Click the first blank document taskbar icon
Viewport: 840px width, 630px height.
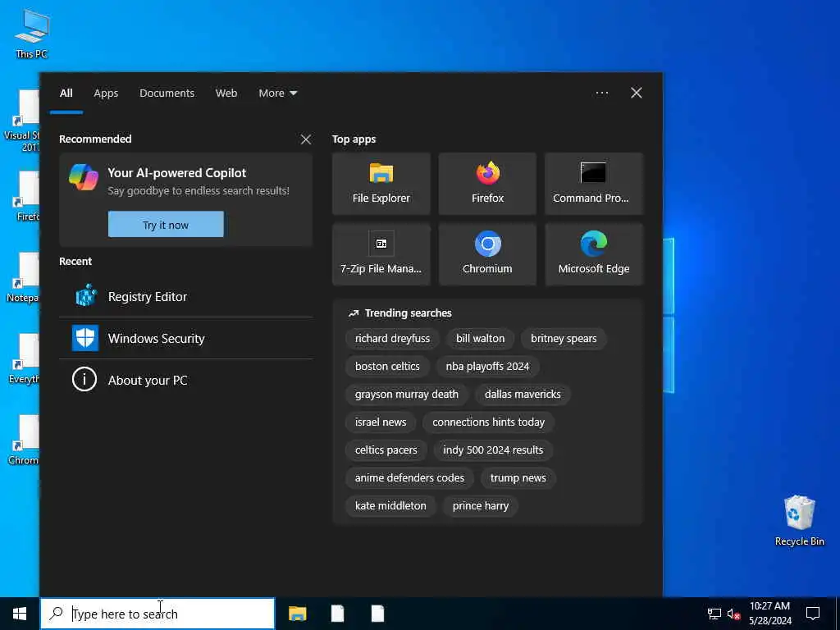point(337,614)
